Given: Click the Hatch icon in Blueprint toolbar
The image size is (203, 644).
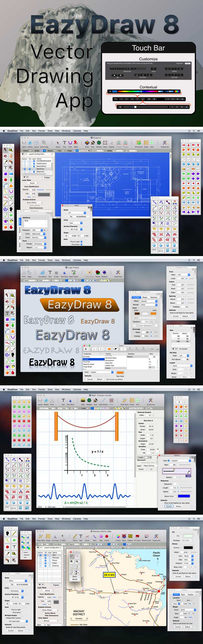Looking at the screenshot, I should pos(105,143).
